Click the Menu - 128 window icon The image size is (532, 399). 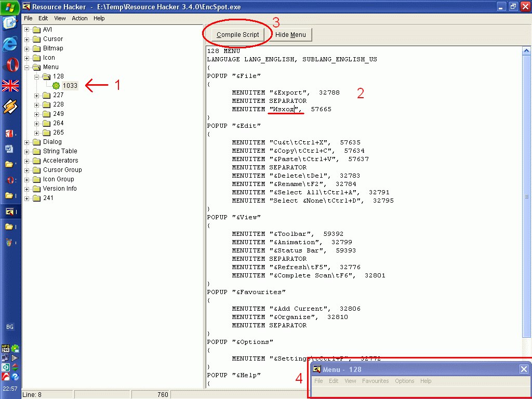pos(317,369)
